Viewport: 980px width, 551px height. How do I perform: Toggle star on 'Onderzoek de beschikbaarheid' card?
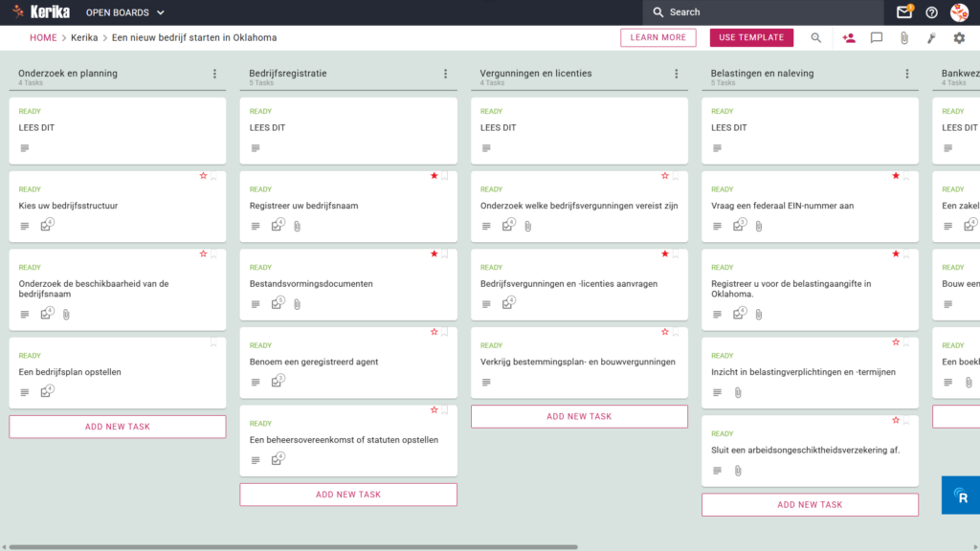coord(203,254)
